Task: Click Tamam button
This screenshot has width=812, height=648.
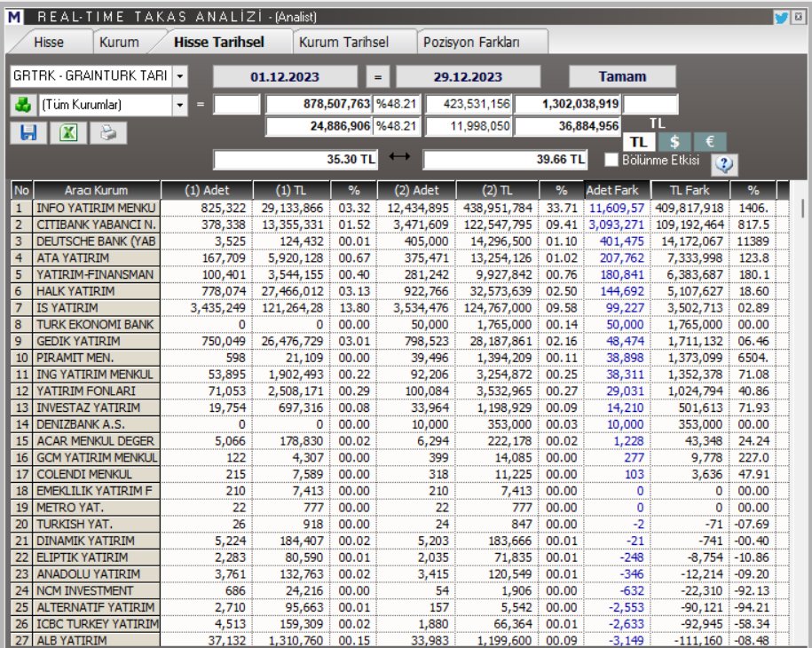Action: [622, 76]
